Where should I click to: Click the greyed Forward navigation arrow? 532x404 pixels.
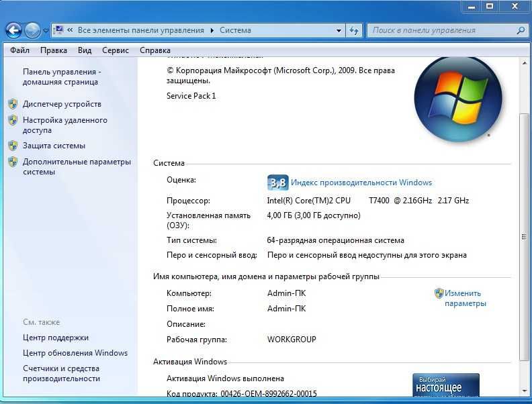[x=33, y=30]
